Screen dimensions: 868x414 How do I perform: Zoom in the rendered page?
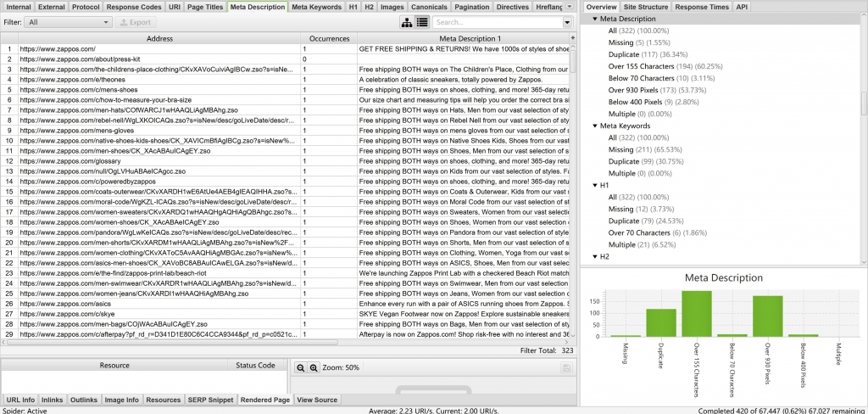(314, 367)
